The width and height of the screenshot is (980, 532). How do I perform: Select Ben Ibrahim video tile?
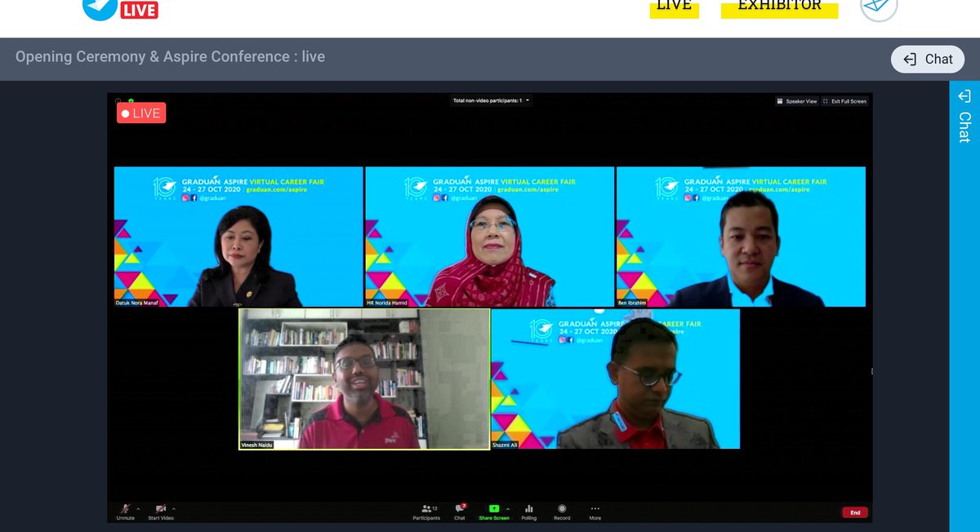tap(741, 237)
